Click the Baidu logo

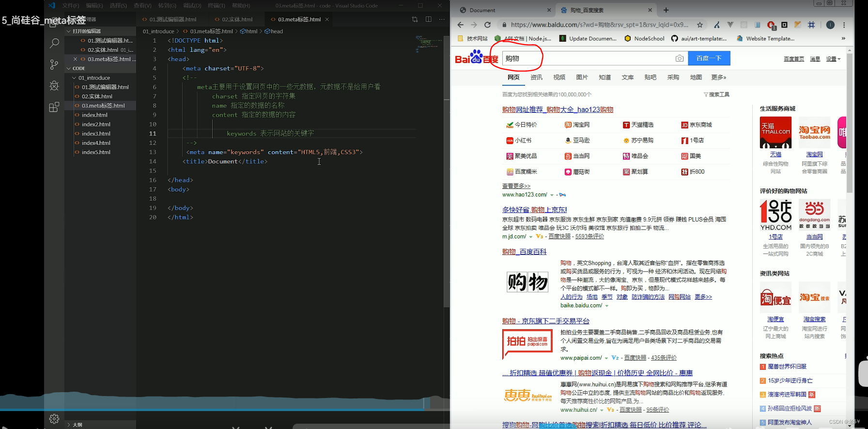477,57
